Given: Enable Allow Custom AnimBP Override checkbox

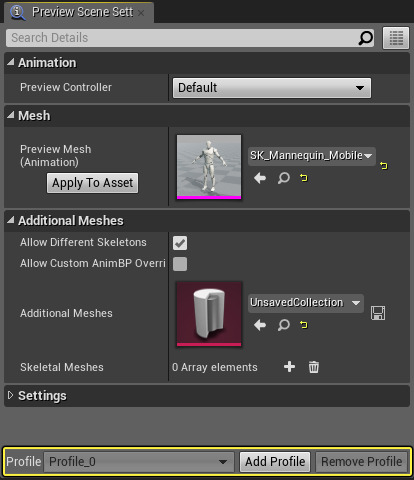Looking at the screenshot, I should point(180,264).
